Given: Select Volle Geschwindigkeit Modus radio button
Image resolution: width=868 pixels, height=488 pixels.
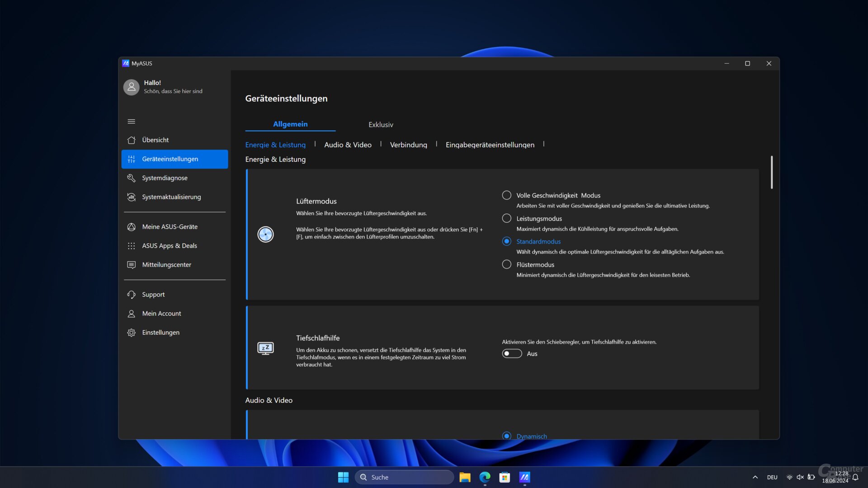Looking at the screenshot, I should point(506,195).
